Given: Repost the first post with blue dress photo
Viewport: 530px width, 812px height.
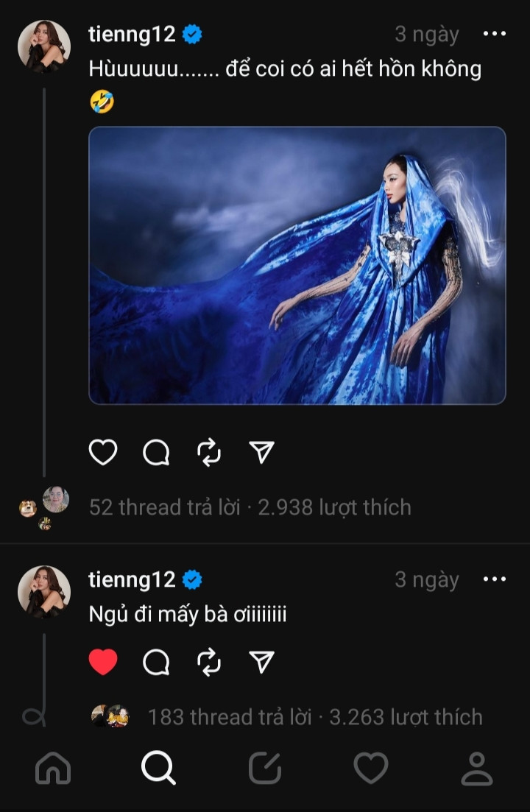Looking at the screenshot, I should [x=209, y=452].
